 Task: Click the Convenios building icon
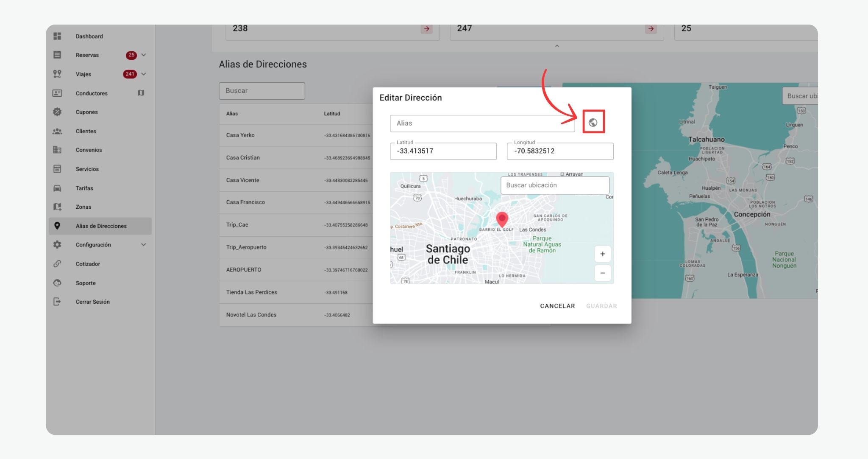[x=57, y=150]
